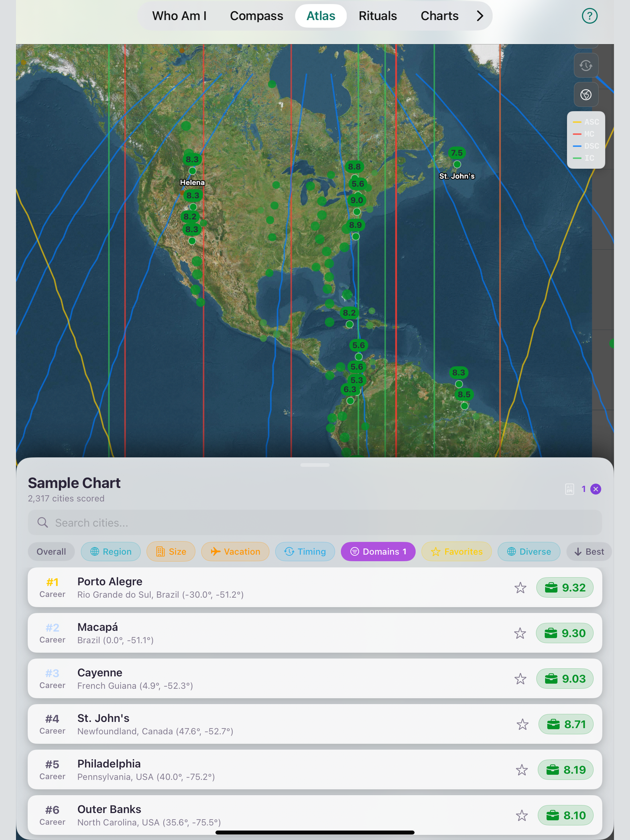This screenshot has width=630, height=840.
Task: Tap the 8.2 marker in western US
Action: click(x=189, y=217)
